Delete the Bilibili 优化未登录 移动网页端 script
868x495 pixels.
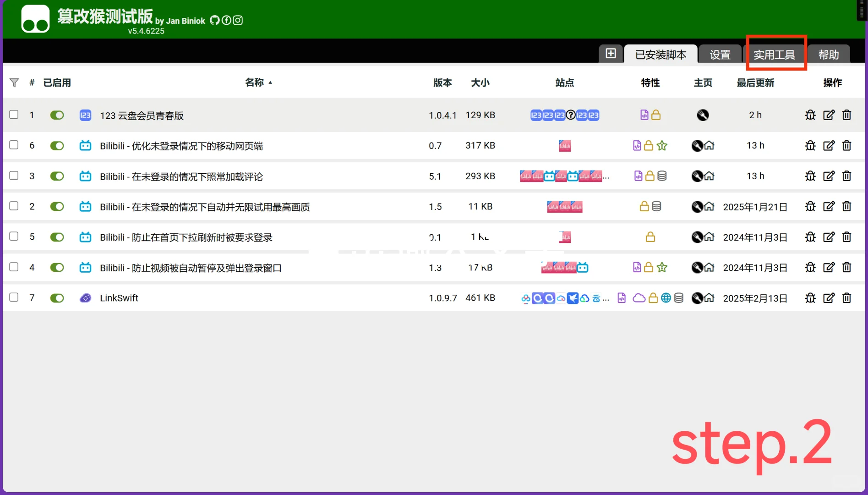tap(846, 146)
